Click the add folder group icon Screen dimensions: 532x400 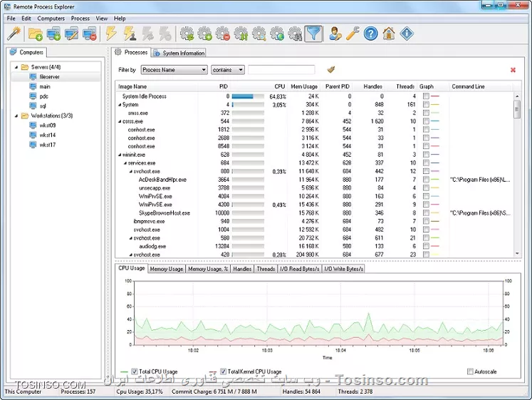(36, 34)
